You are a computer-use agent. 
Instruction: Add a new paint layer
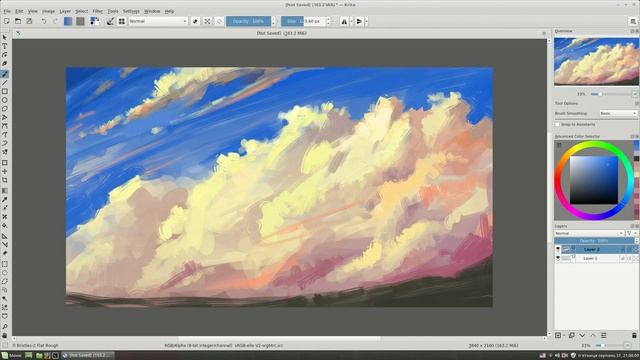(x=558, y=335)
